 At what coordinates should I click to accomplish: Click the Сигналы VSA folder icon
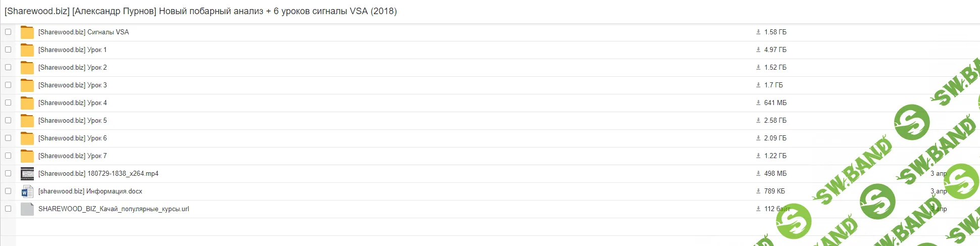27,32
